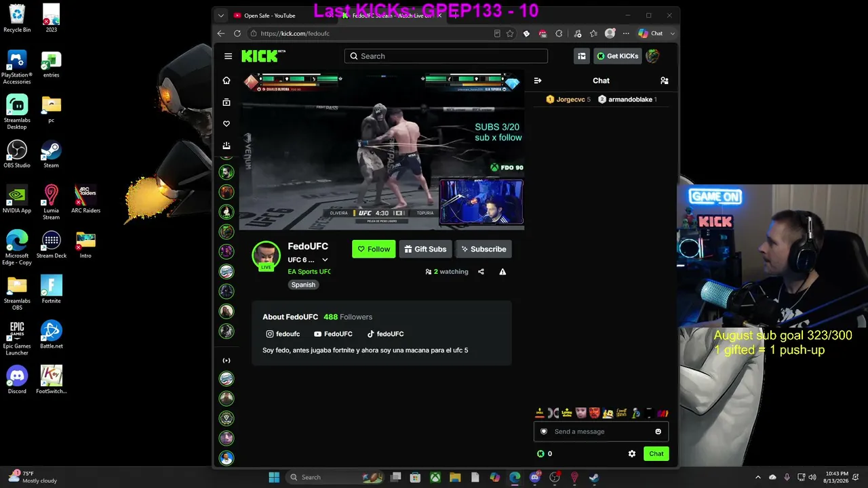Follow the FedoUFC channel
The image size is (868, 488).
pyautogui.click(x=374, y=249)
